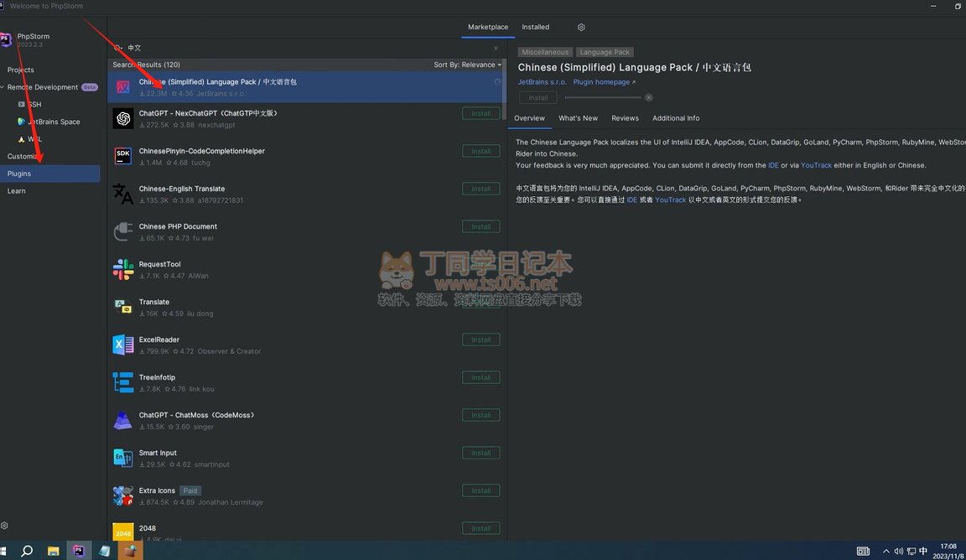Switch to the What's New tab
Image resolution: width=966 pixels, height=560 pixels.
click(578, 118)
